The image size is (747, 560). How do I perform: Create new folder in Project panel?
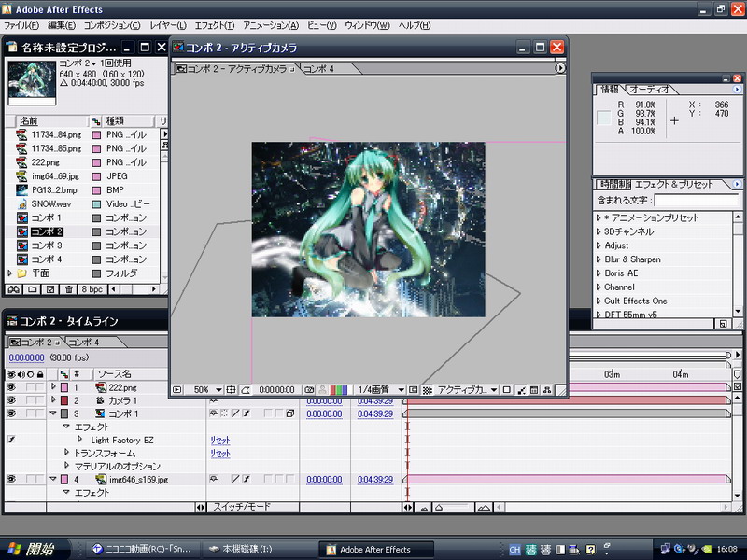tap(32, 289)
